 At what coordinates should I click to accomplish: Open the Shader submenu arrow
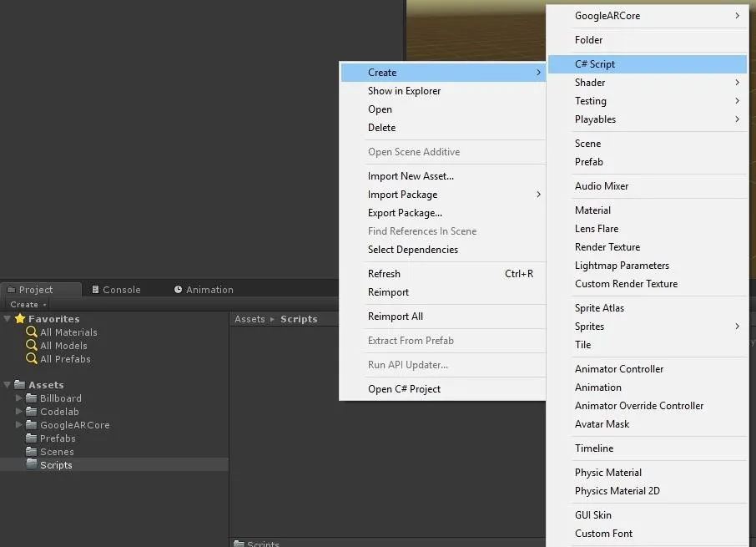coord(737,83)
